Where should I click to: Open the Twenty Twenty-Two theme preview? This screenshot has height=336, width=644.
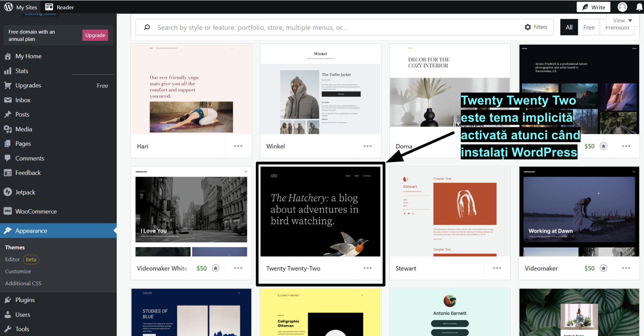(321, 211)
